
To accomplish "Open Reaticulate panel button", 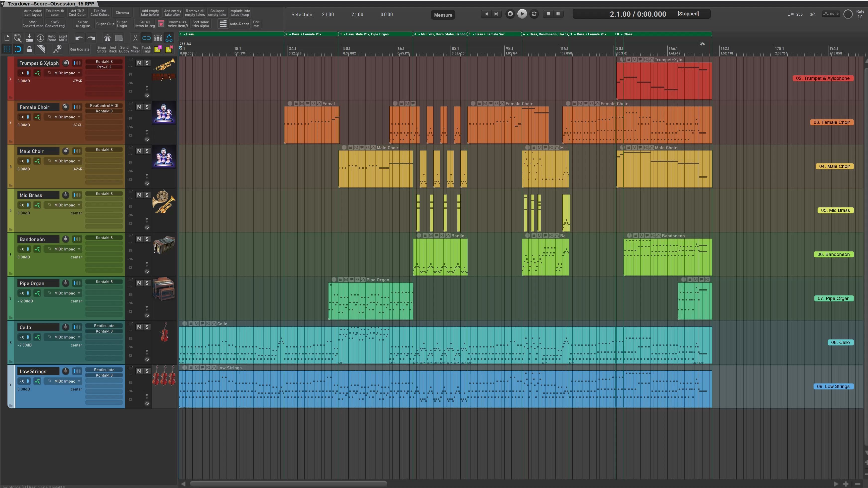I will click(80, 49).
